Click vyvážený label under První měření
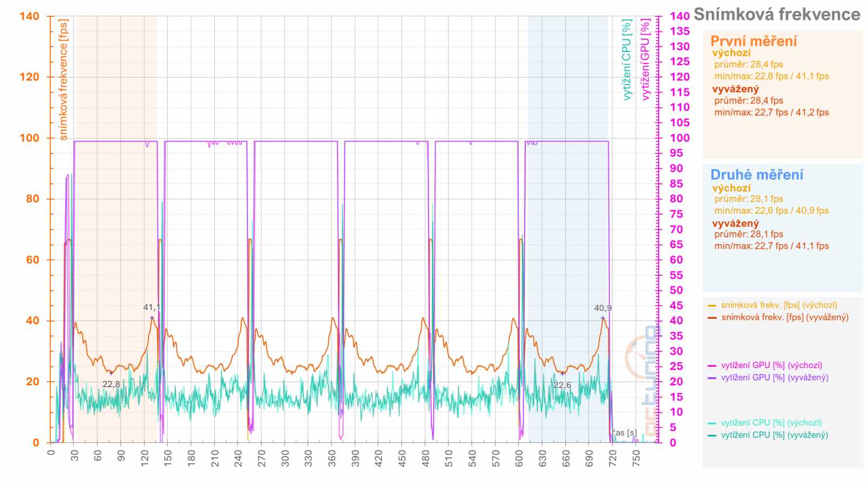This screenshot has height=489, width=868. (x=736, y=89)
